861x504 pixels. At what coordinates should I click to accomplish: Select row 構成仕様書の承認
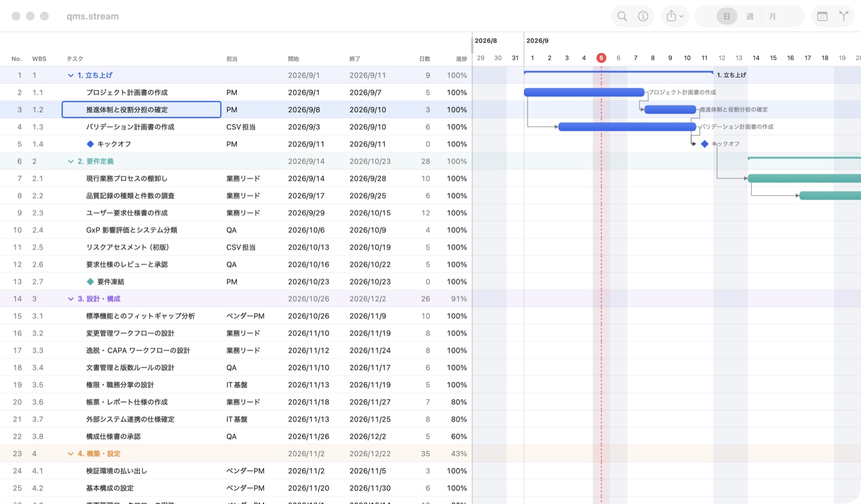[x=236, y=437]
